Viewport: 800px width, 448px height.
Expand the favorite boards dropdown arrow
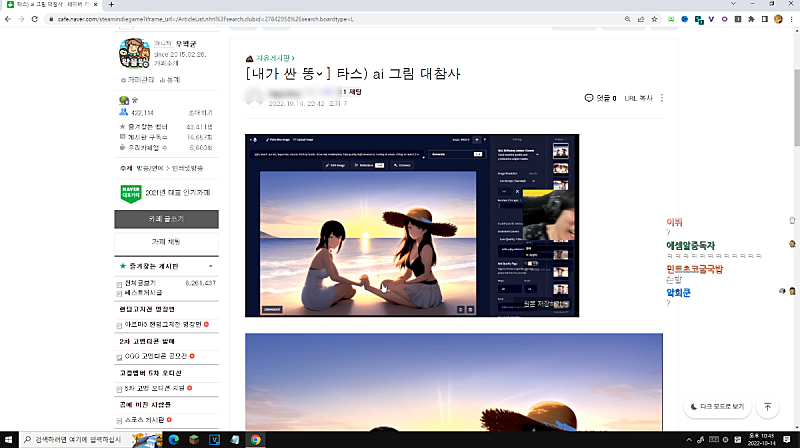(211, 266)
